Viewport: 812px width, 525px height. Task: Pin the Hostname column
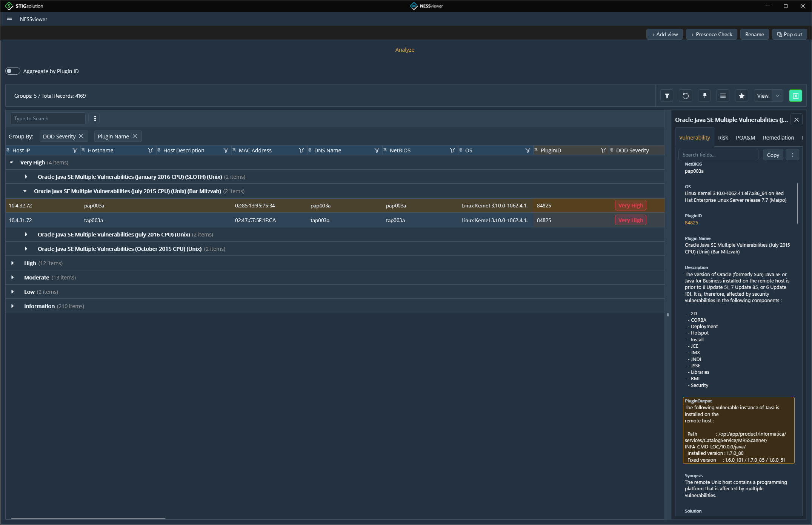pos(83,150)
